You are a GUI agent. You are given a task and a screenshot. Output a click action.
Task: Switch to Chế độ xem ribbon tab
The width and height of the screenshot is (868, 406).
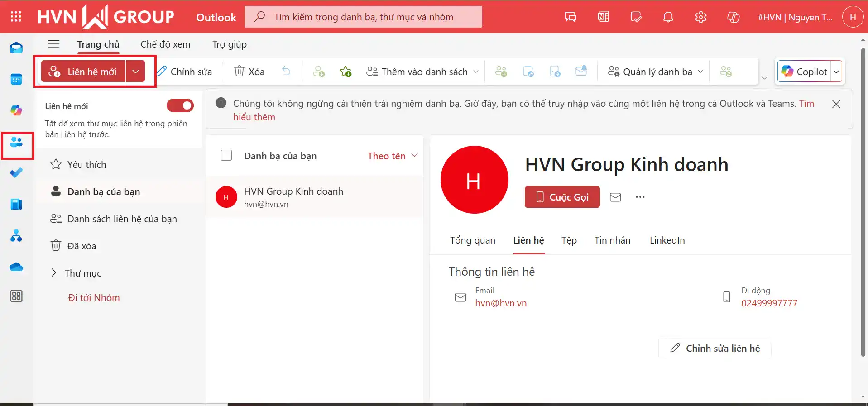165,44
